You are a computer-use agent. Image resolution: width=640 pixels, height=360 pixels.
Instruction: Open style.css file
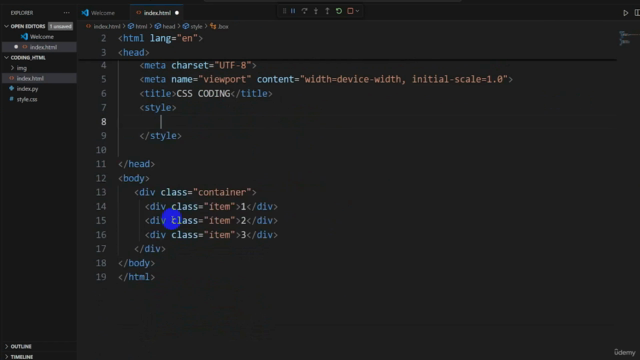pos(27,99)
